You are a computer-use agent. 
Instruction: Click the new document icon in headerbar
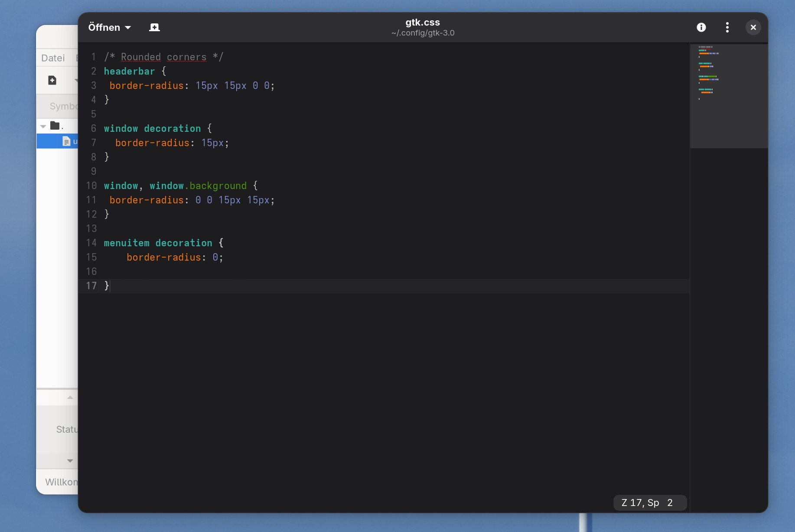click(154, 27)
